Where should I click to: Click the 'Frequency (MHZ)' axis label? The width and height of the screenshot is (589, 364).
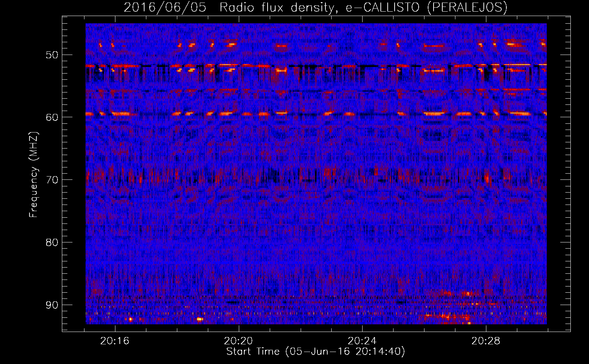point(33,175)
